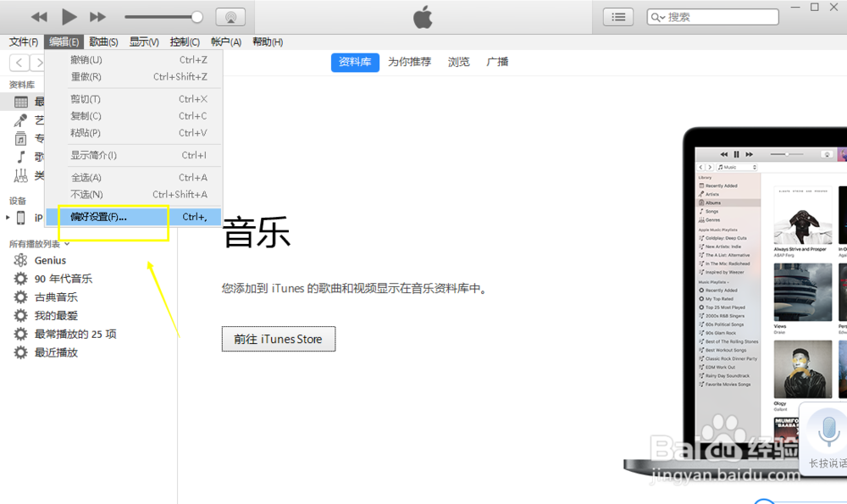
Task: Click the Apple logo in the toolbar
Action: pos(421,16)
